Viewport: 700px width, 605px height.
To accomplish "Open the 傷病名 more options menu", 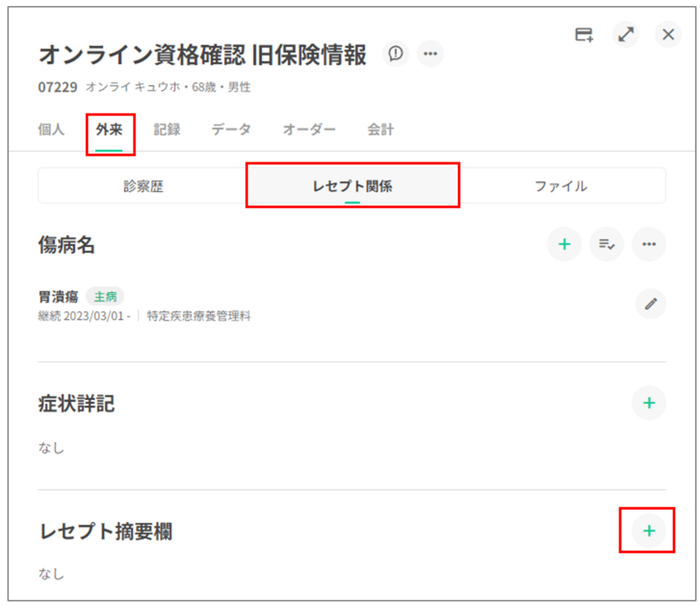I will pyautogui.click(x=649, y=244).
